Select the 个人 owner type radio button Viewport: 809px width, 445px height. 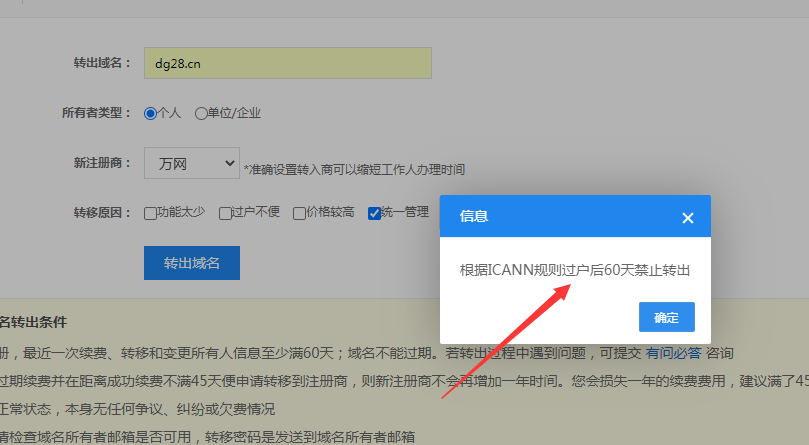coord(151,113)
